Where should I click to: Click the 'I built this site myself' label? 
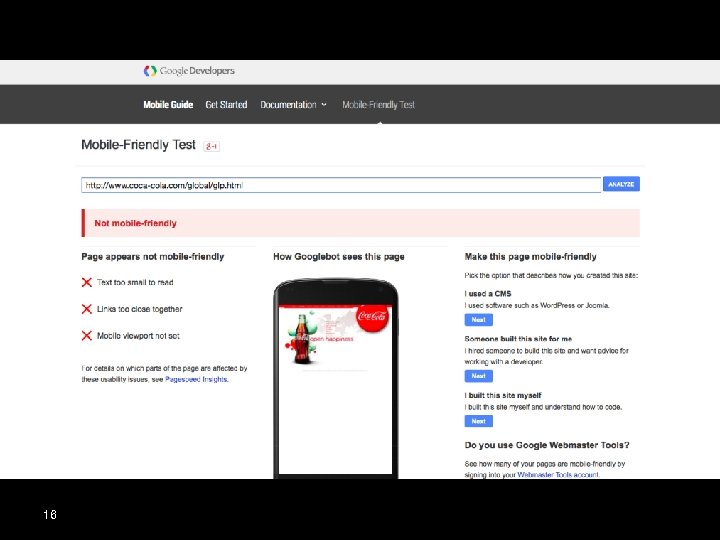coord(503,395)
